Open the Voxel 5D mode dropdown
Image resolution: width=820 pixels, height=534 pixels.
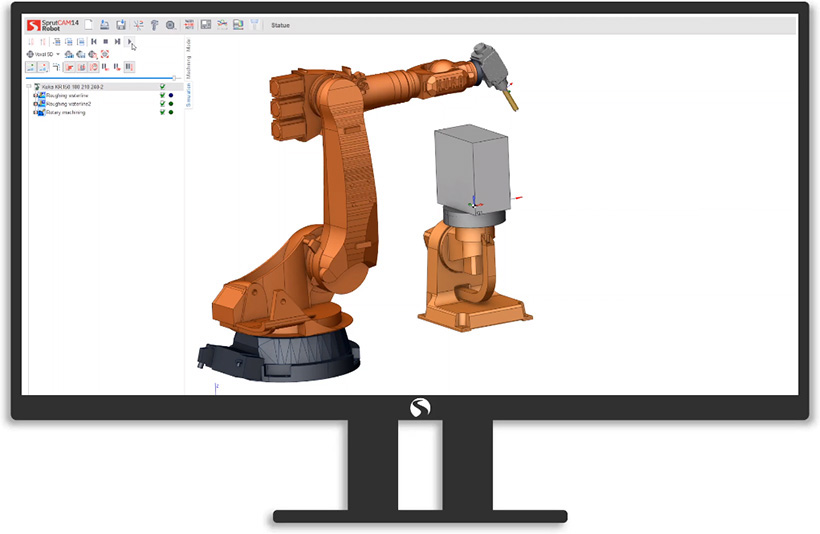(57, 54)
